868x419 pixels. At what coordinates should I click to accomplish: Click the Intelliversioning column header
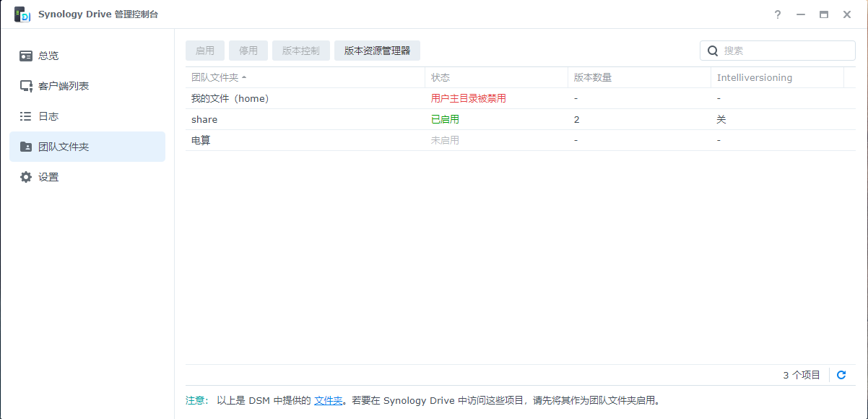[x=778, y=77]
